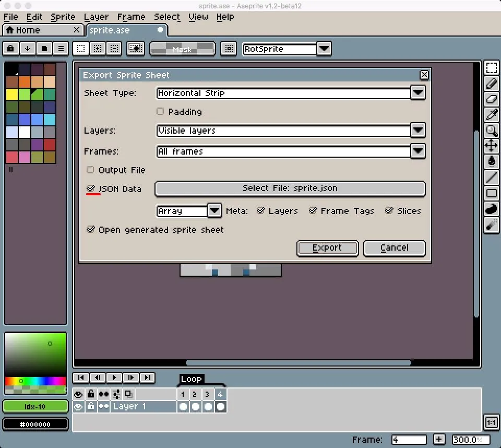Image resolution: width=501 pixels, height=448 pixels.
Task: Close the Export Sprite Sheet dialog
Action: click(424, 75)
